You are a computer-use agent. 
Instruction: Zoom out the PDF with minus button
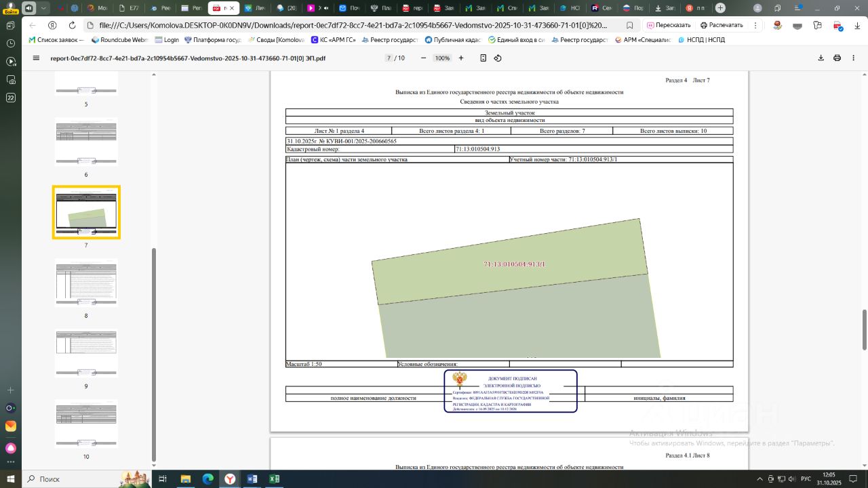point(424,58)
